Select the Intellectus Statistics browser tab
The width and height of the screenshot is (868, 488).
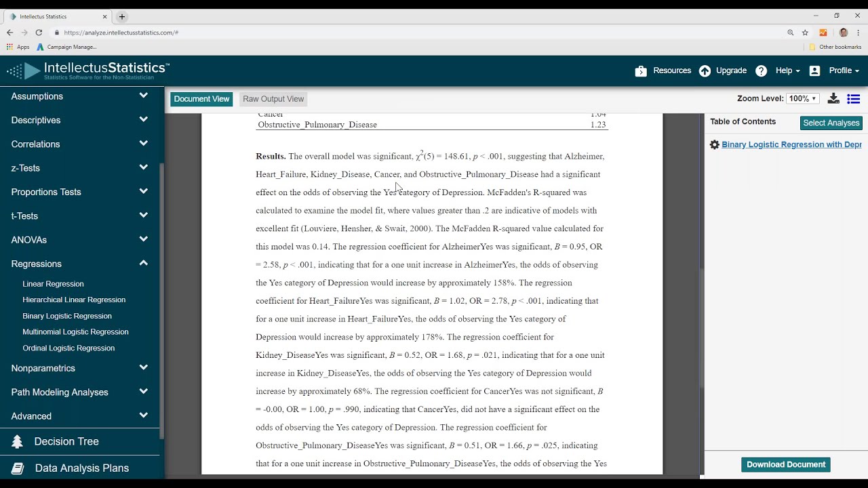point(58,16)
